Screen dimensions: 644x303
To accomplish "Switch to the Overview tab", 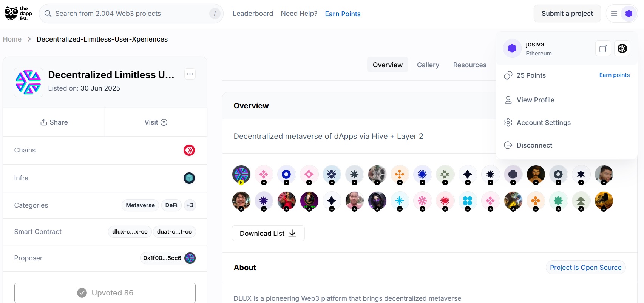I will (x=388, y=65).
